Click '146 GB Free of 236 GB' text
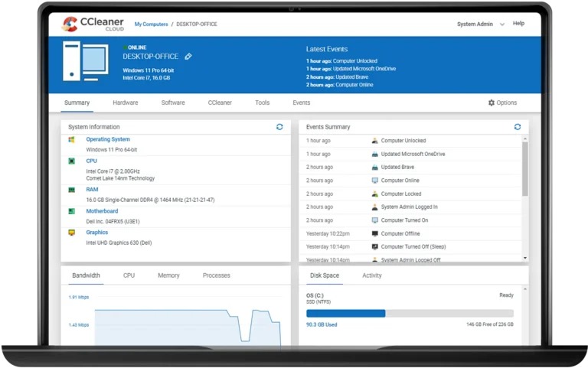The image size is (588, 368). pyautogui.click(x=490, y=324)
